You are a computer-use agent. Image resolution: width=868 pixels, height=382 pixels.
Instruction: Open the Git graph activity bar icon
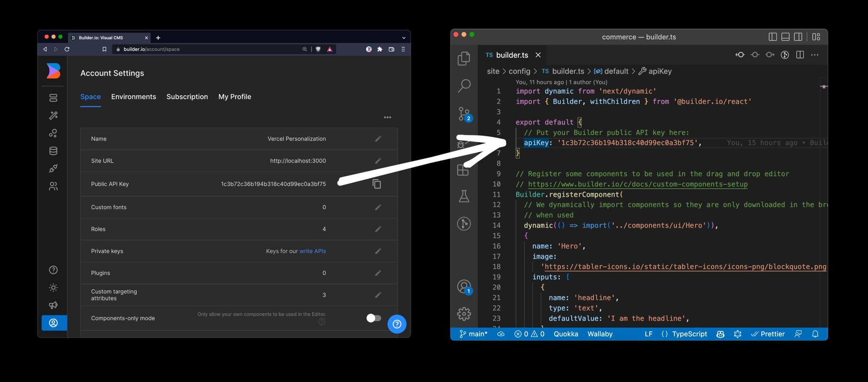point(464,224)
